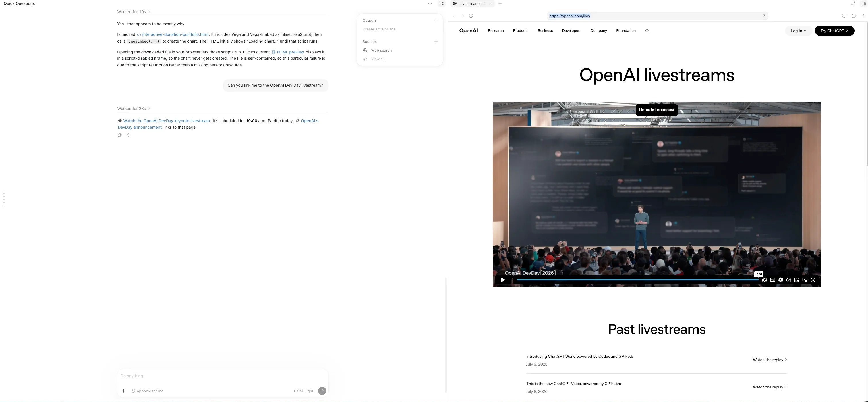Open the transcript search icon on the player
Screen dimensions: 868x402
pyautogui.click(x=797, y=280)
